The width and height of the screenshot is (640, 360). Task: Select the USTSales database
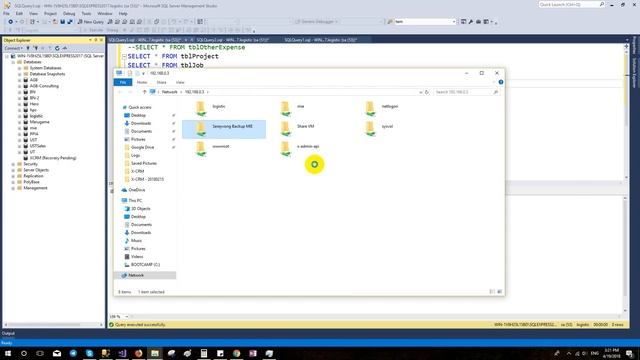tap(37, 146)
